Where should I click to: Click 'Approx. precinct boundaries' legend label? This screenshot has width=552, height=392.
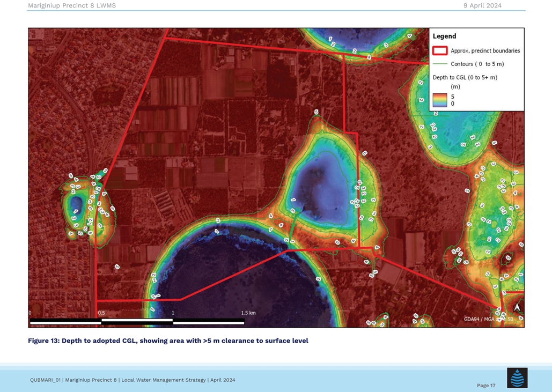coord(485,50)
